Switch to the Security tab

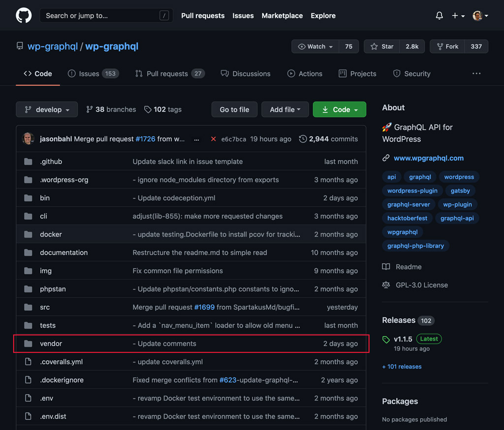[412, 74]
